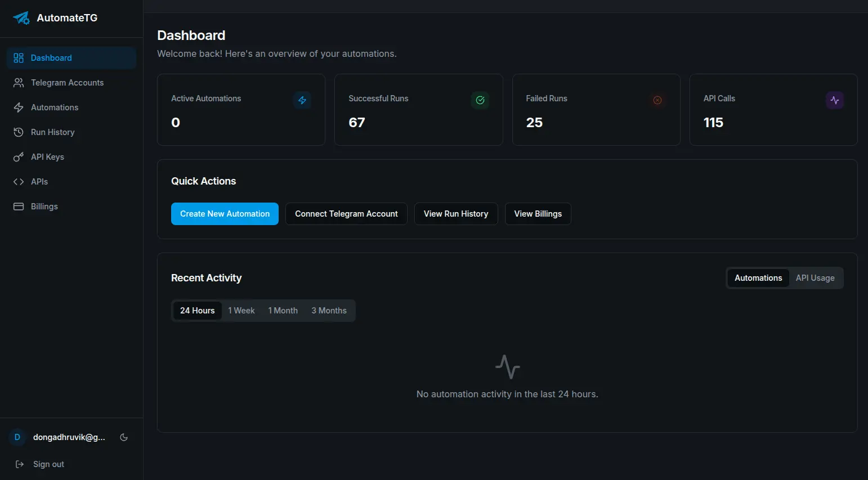
Task: Click the Quick Actions heading
Action: (x=204, y=181)
